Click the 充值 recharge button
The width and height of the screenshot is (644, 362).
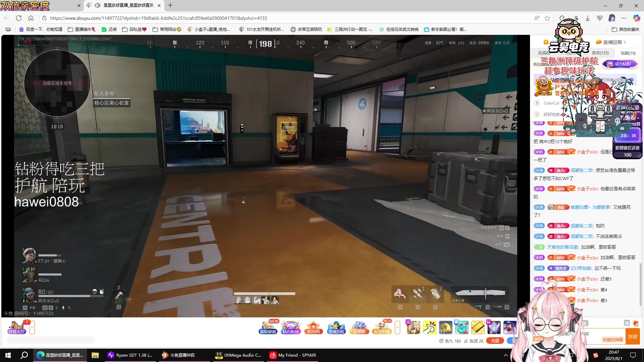[x=495, y=341]
